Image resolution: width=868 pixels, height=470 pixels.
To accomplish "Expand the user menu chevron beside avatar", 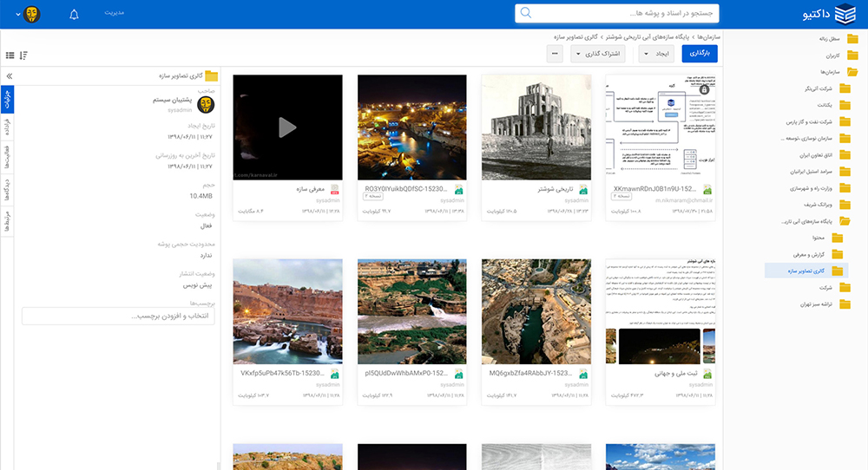I will (x=17, y=15).
